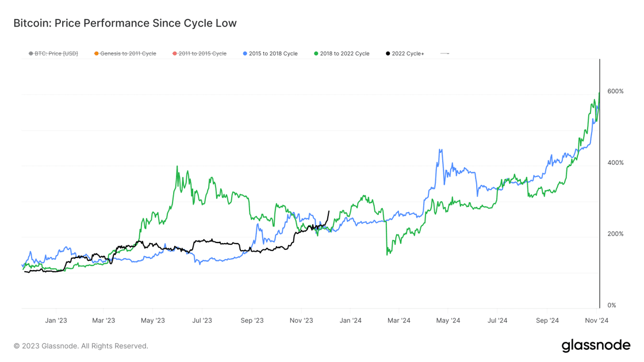Click the green 2018 to 2022 Cycle dot
This screenshot has height=362, width=644.
click(x=316, y=53)
